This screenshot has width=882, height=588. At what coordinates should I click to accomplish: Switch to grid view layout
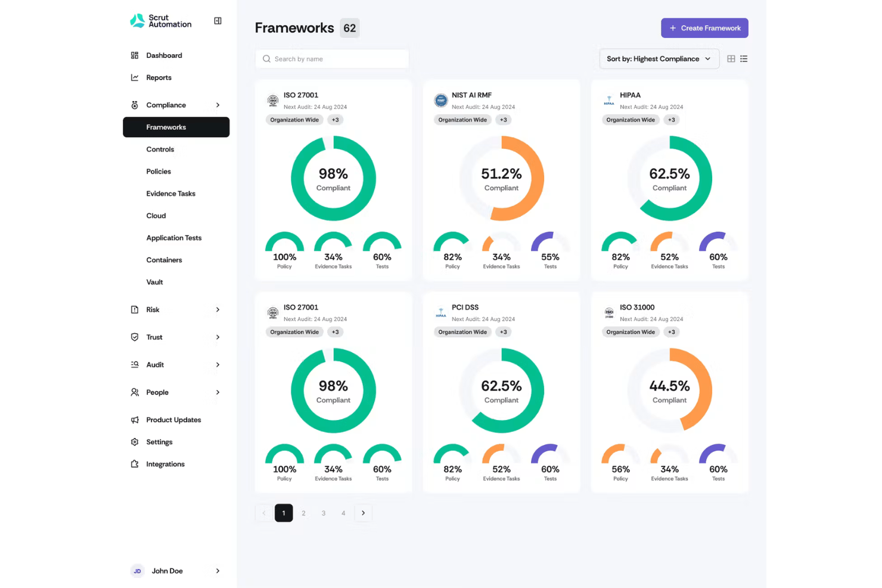click(731, 59)
